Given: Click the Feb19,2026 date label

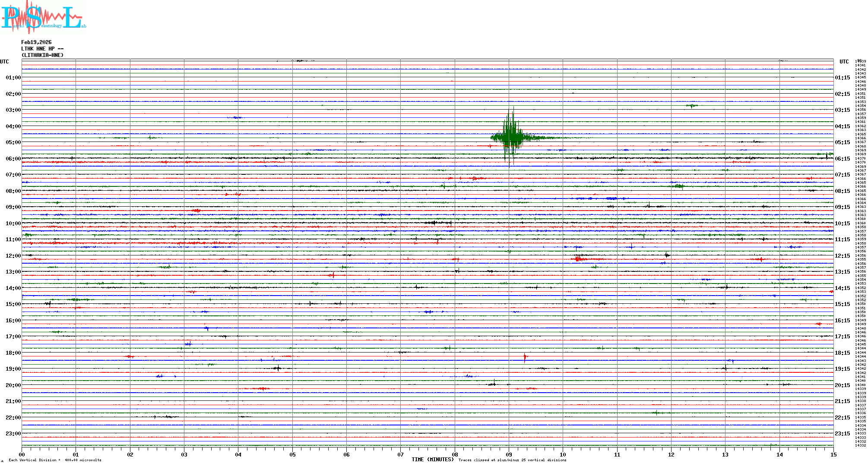Looking at the screenshot, I should 36,42.
